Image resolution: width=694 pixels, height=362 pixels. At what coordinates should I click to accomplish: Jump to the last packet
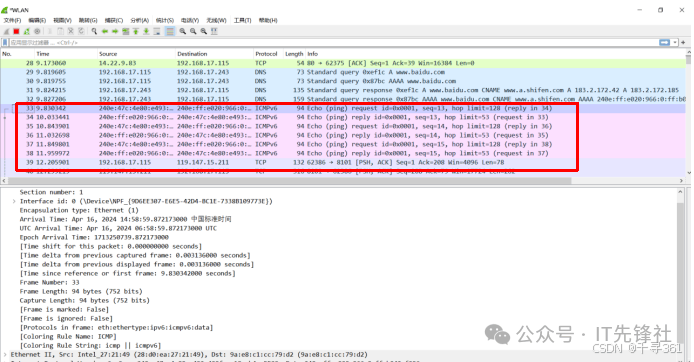pyautogui.click(x=146, y=31)
